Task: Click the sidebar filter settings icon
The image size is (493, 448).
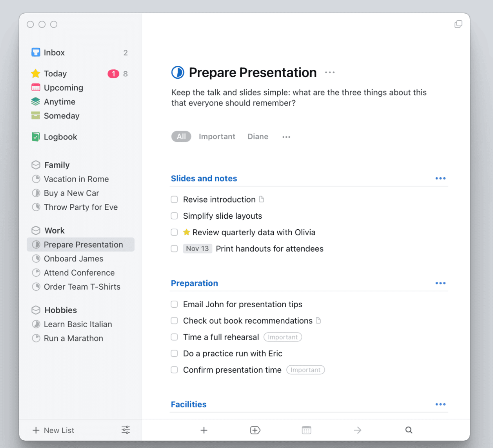Action: [x=125, y=430]
